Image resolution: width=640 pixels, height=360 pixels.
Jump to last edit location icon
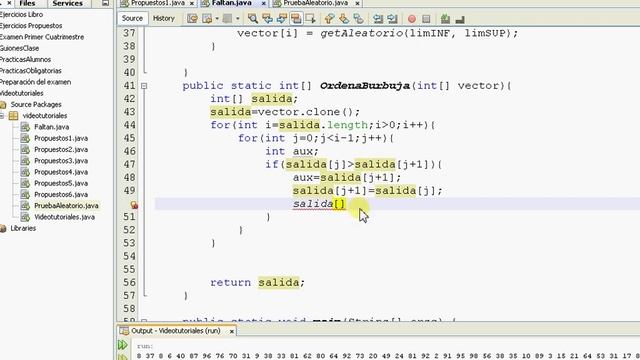pyautogui.click(x=192, y=18)
